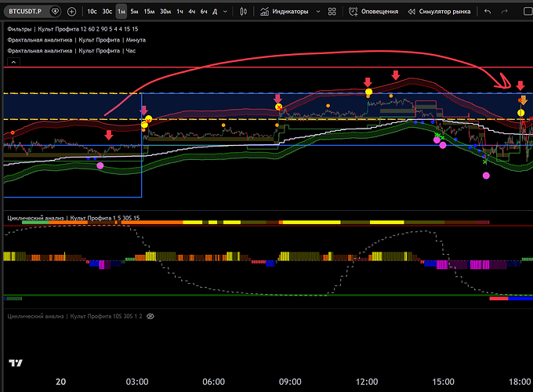533x392 pixels.
Task: Switch to the 30c timeframe
Action: point(107,12)
